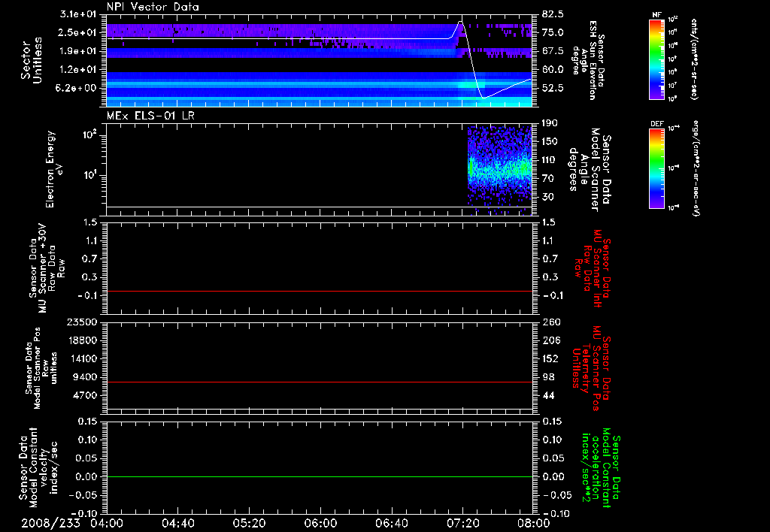Click the Model Scanner Pos Raw axis label

click(41, 368)
